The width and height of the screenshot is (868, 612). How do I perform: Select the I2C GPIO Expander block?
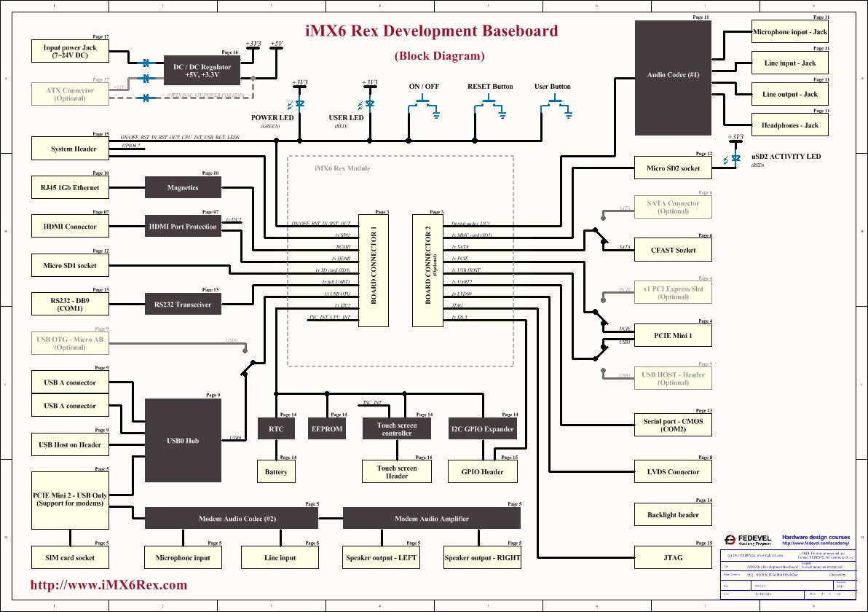pyautogui.click(x=482, y=428)
